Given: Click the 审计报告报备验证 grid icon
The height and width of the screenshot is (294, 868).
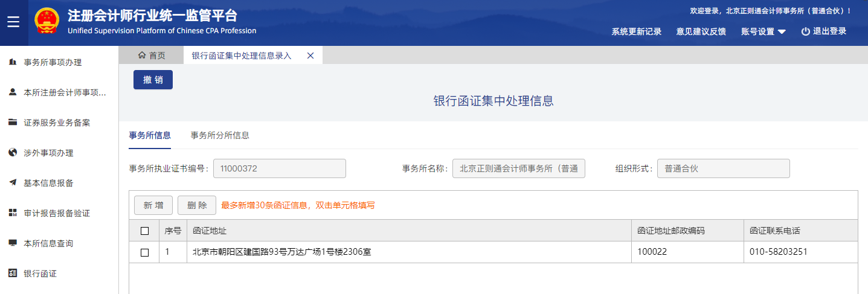Looking at the screenshot, I should [13, 213].
